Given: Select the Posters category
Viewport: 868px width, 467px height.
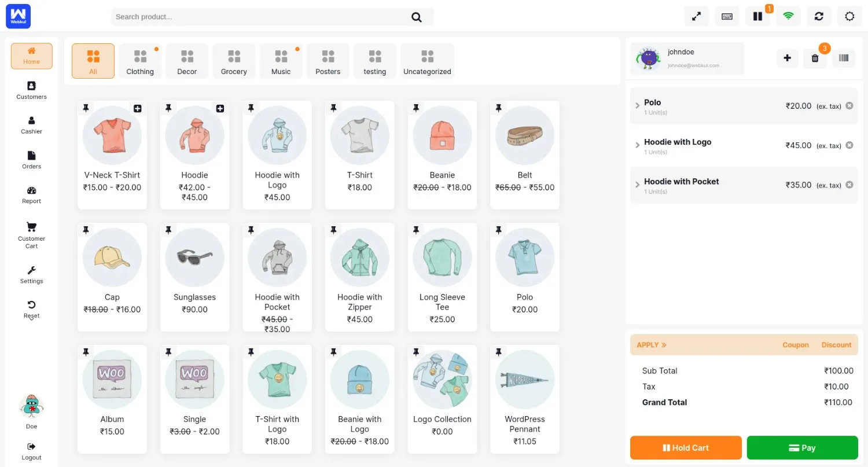Looking at the screenshot, I should pos(328,61).
